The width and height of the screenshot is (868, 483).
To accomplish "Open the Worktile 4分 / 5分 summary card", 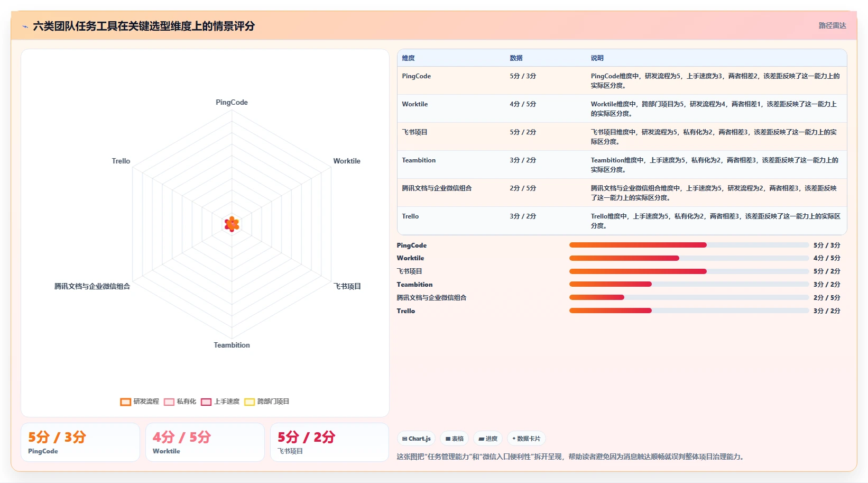I will point(205,442).
